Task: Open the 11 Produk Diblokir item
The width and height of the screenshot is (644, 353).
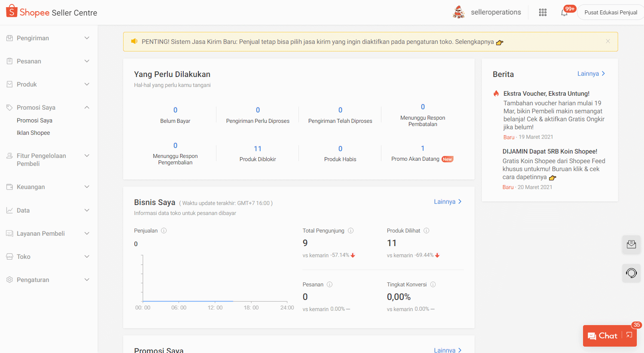Action: (257, 153)
